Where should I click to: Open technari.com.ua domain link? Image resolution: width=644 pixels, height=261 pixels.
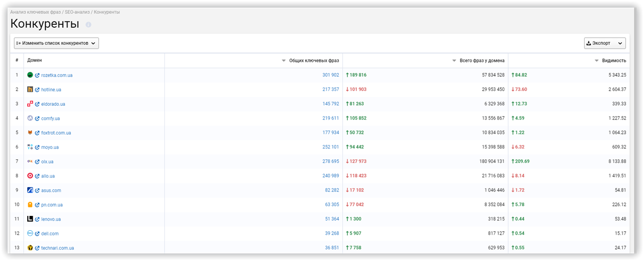click(x=57, y=248)
